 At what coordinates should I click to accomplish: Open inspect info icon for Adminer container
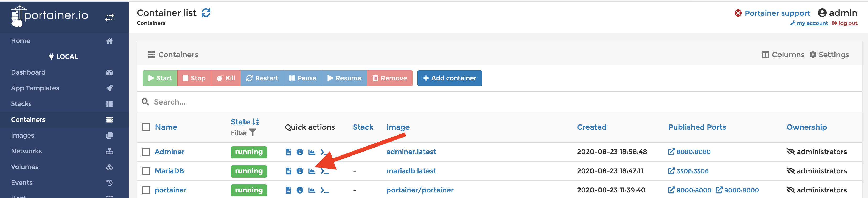(300, 152)
